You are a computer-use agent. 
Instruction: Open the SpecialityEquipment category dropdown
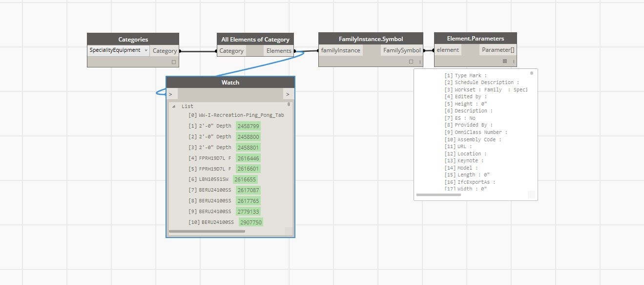119,50
